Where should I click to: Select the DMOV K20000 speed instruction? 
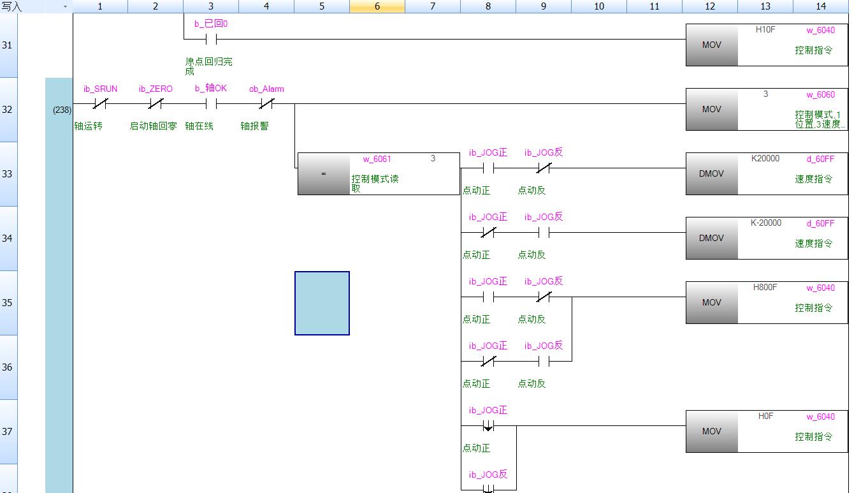(766, 173)
